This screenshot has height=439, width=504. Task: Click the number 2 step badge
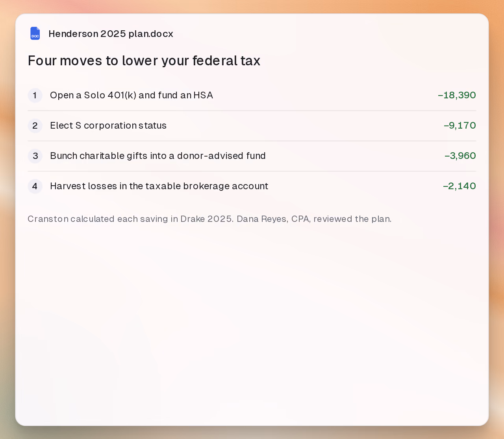point(35,125)
